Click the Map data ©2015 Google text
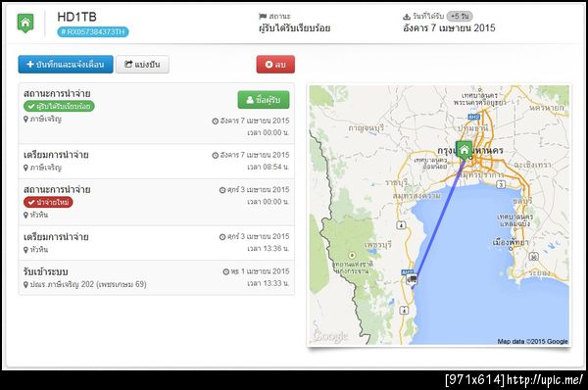The image size is (588, 390). [x=532, y=341]
